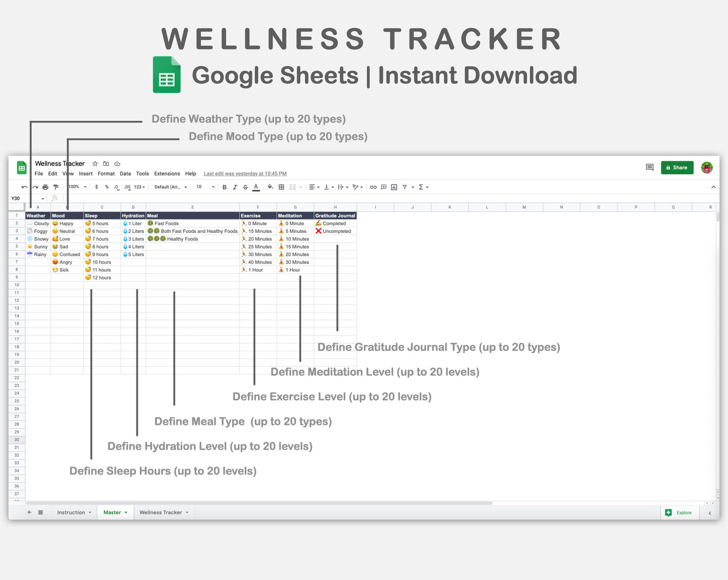Screen dimensions: 728x580
Task: Click the Functions sigma icon
Action: 421,187
